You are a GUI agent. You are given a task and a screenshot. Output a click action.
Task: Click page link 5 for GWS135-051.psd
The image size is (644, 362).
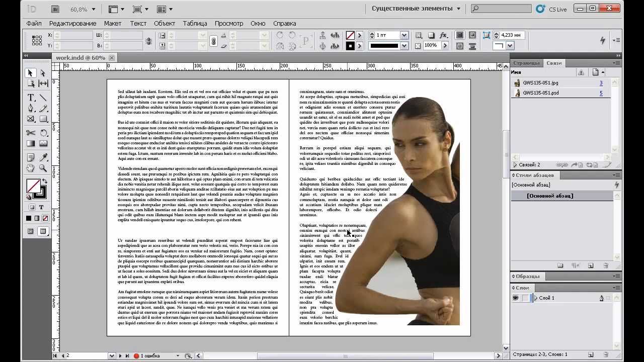(601, 93)
